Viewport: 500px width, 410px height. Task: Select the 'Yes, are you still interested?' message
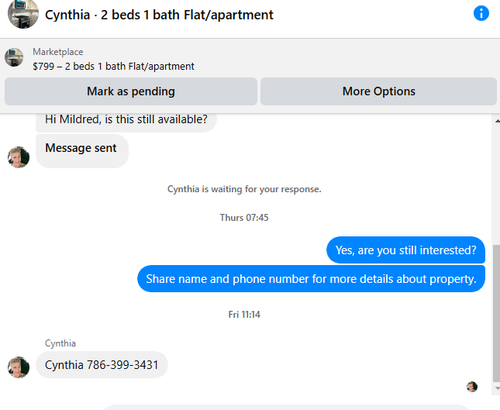406,250
